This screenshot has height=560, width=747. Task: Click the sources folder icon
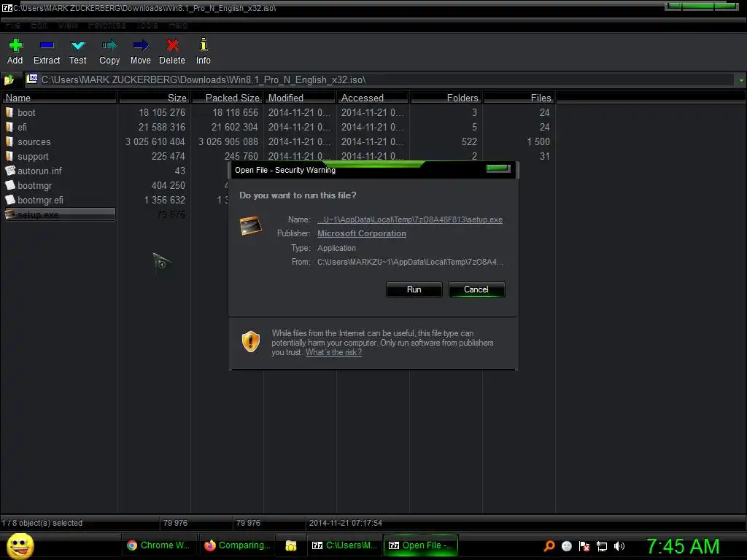(x=9, y=141)
